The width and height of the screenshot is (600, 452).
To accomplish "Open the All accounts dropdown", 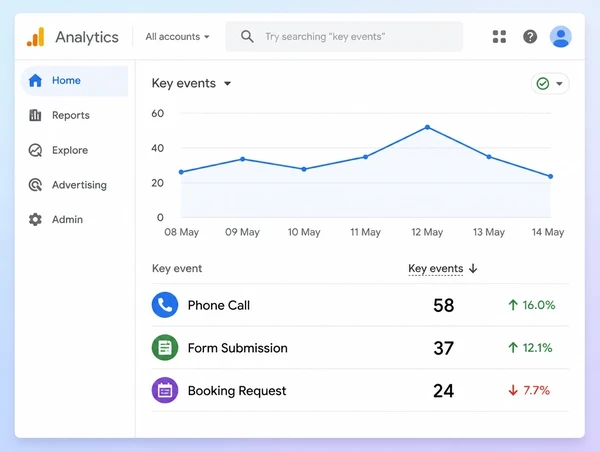I will click(177, 37).
